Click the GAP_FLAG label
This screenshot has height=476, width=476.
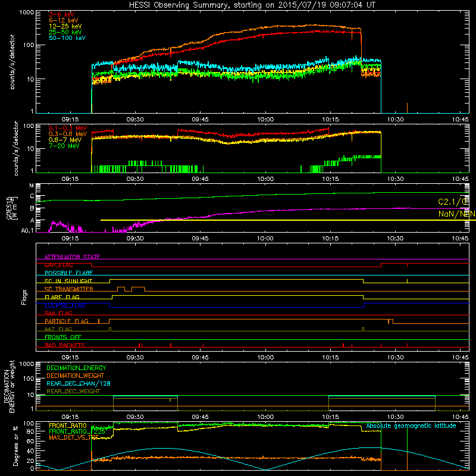click(x=58, y=265)
